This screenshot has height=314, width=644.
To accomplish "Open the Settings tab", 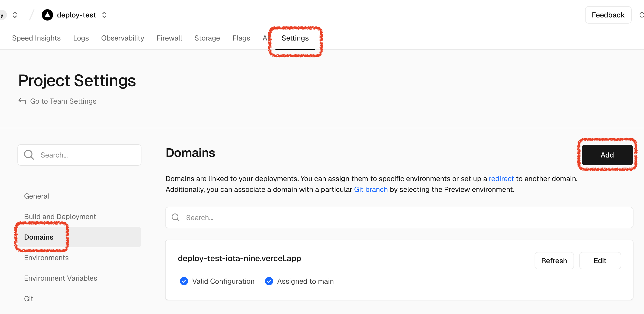I will click(295, 38).
